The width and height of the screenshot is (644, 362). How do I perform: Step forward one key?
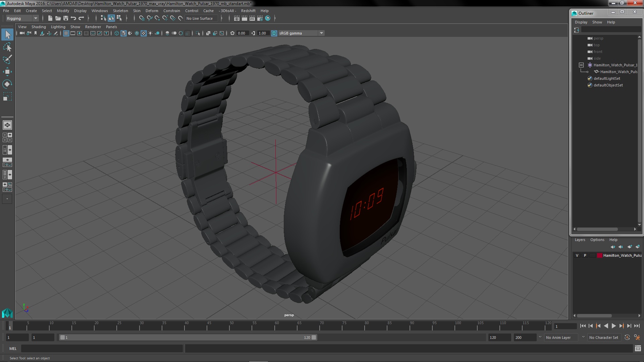coord(621,326)
